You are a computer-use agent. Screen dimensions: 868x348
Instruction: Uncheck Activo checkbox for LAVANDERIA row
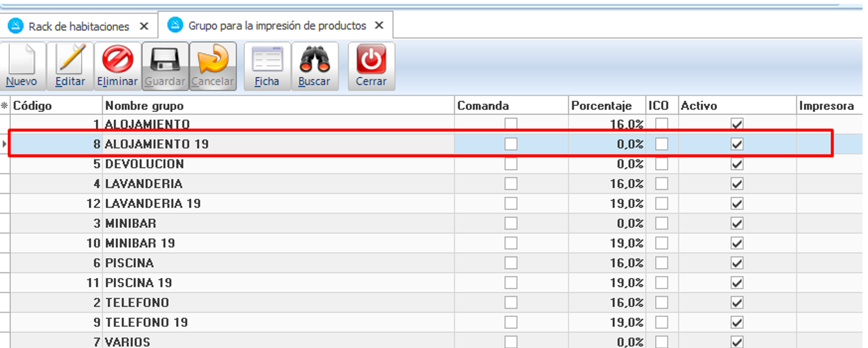click(737, 184)
